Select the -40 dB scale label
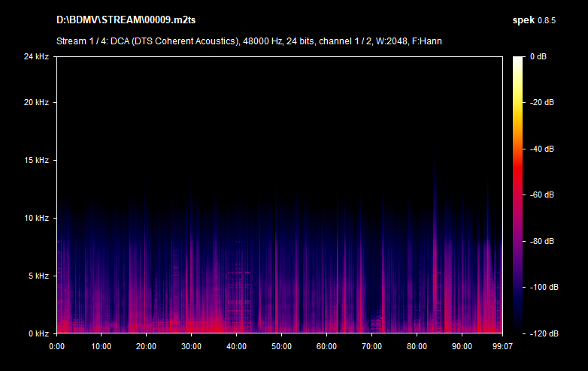The image size is (588, 371). tap(541, 149)
